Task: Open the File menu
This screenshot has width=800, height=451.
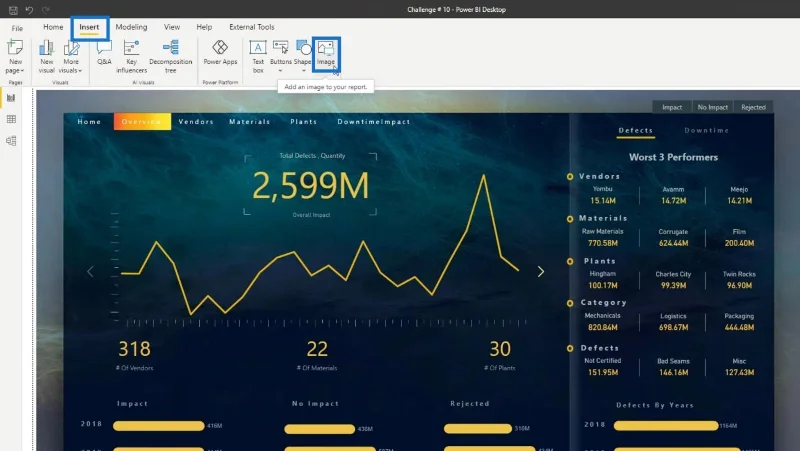Action: click(17, 28)
